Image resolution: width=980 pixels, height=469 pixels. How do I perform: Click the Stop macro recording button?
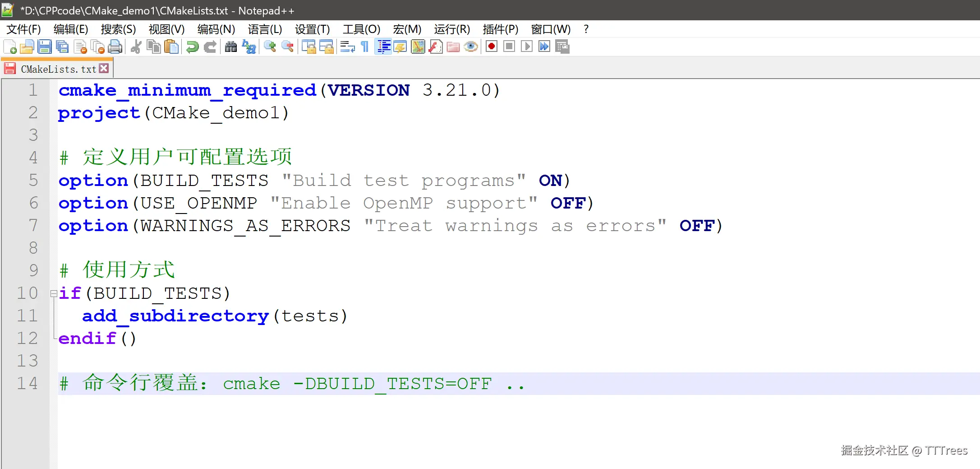pos(509,46)
